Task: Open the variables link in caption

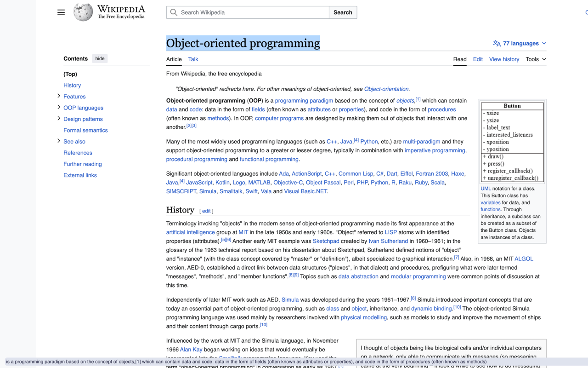Action: point(491,202)
